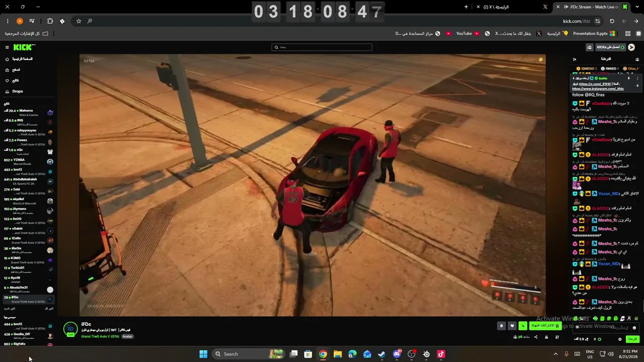Screen dimensions: 644x362
Task: Open TikTok from the taskbar
Action: [x=441, y=354]
